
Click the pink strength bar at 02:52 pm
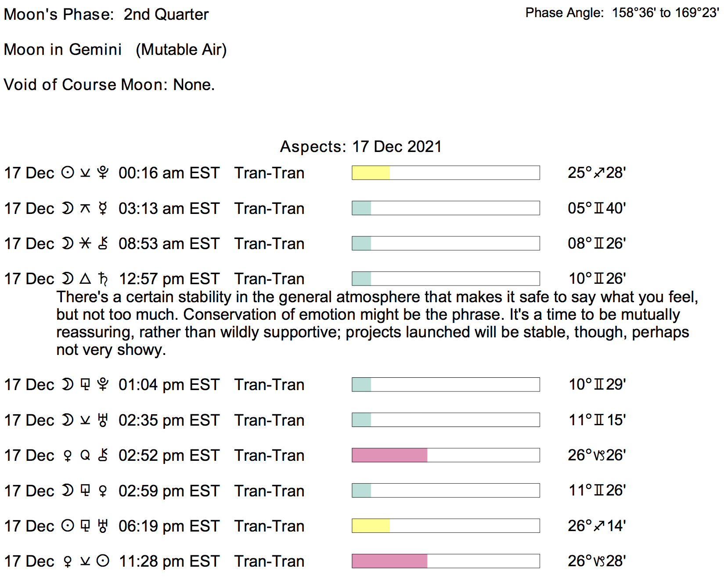tap(389, 455)
